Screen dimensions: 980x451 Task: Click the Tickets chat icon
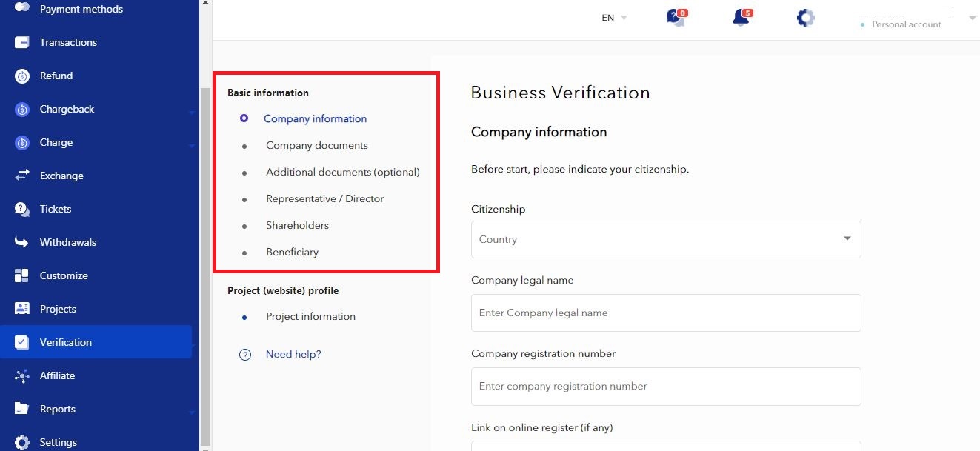coord(22,209)
